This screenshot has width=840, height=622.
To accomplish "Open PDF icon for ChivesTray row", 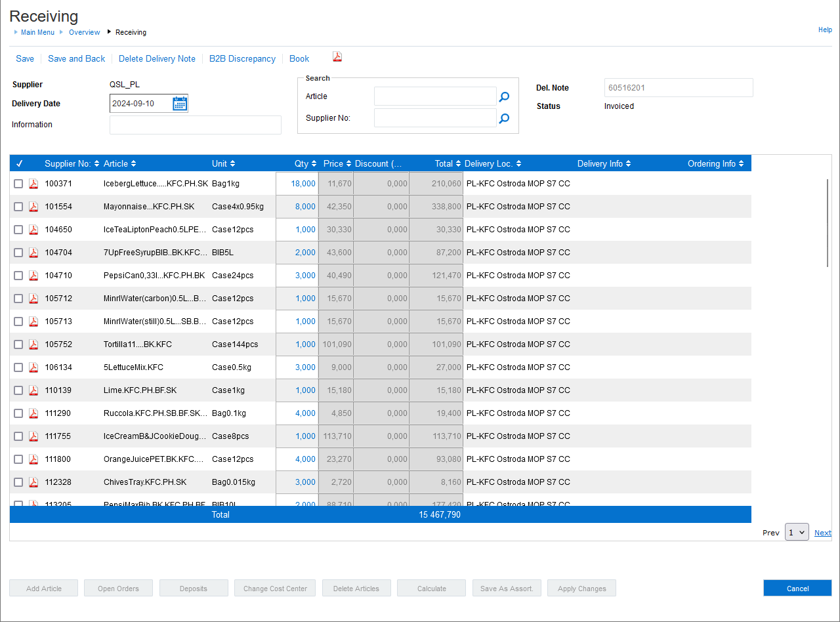I will pos(33,482).
